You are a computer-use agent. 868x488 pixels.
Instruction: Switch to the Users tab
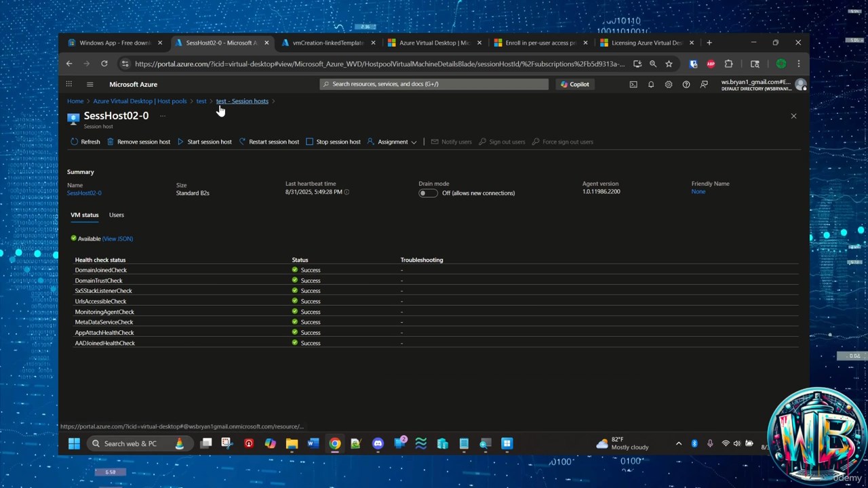117,215
